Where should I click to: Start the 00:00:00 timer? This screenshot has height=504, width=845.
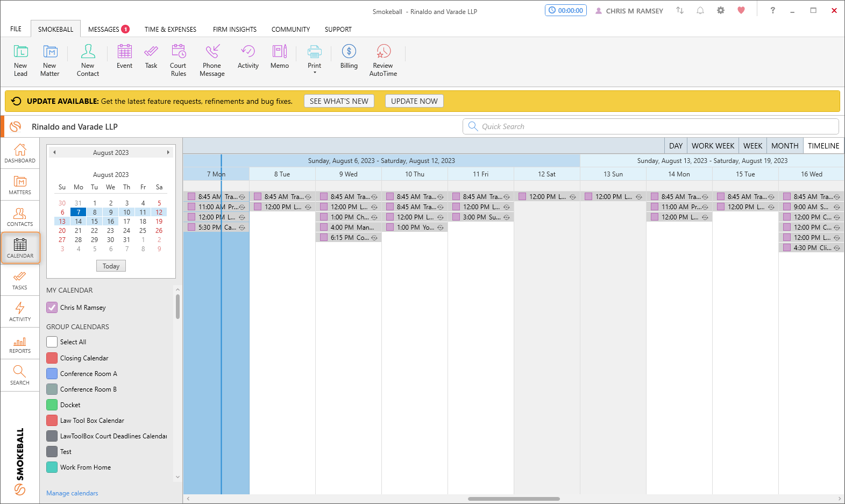coord(566,10)
